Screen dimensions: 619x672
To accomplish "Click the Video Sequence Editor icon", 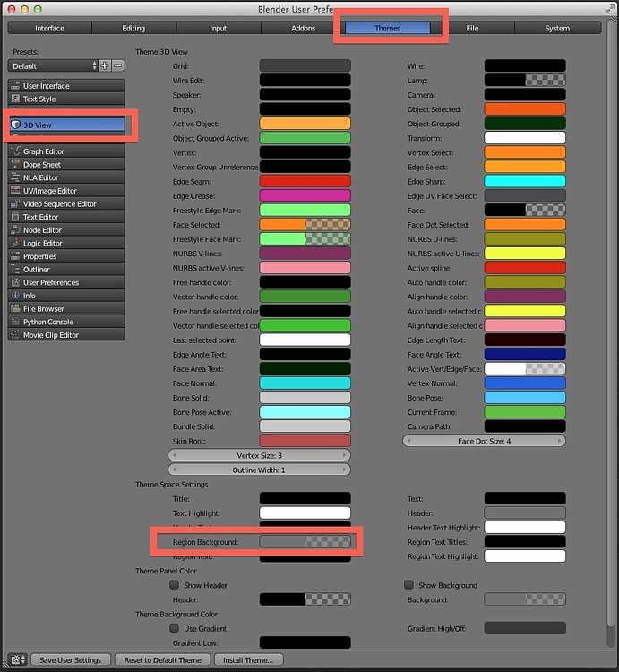I will [x=15, y=203].
